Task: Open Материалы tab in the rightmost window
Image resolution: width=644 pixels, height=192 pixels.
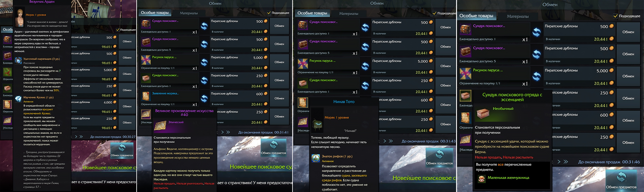Action: click(518, 16)
